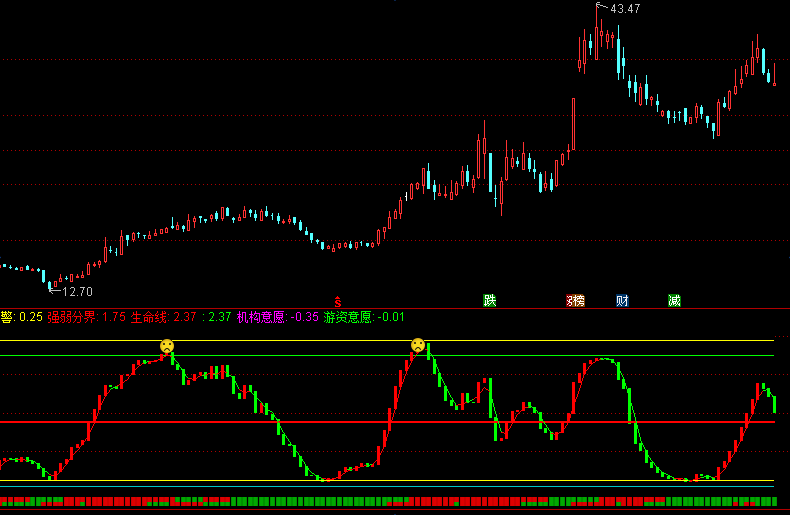Click the thick red horizontal 强弱分界 line
This screenshot has width=790, height=515.
point(387,422)
